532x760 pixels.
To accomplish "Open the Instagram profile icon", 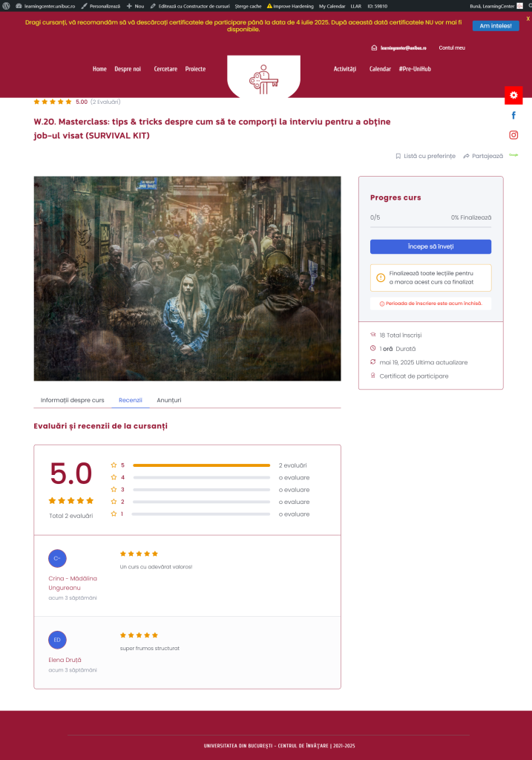I will pyautogui.click(x=513, y=135).
